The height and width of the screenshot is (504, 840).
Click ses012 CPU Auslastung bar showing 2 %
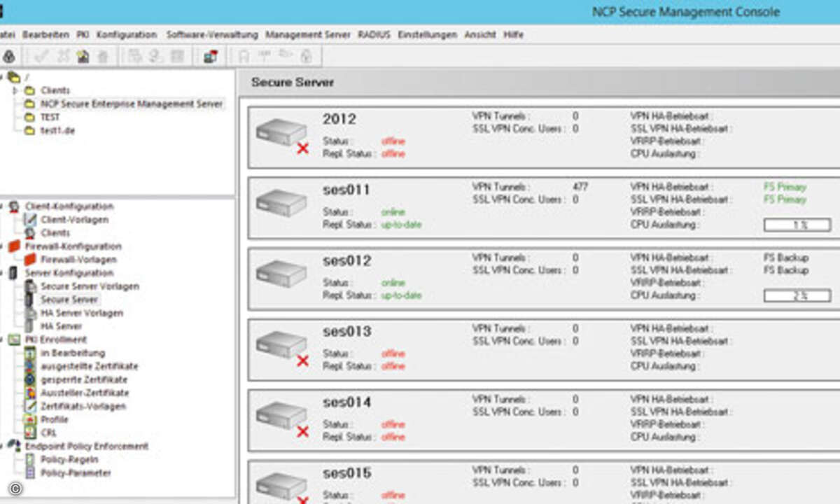[797, 296]
